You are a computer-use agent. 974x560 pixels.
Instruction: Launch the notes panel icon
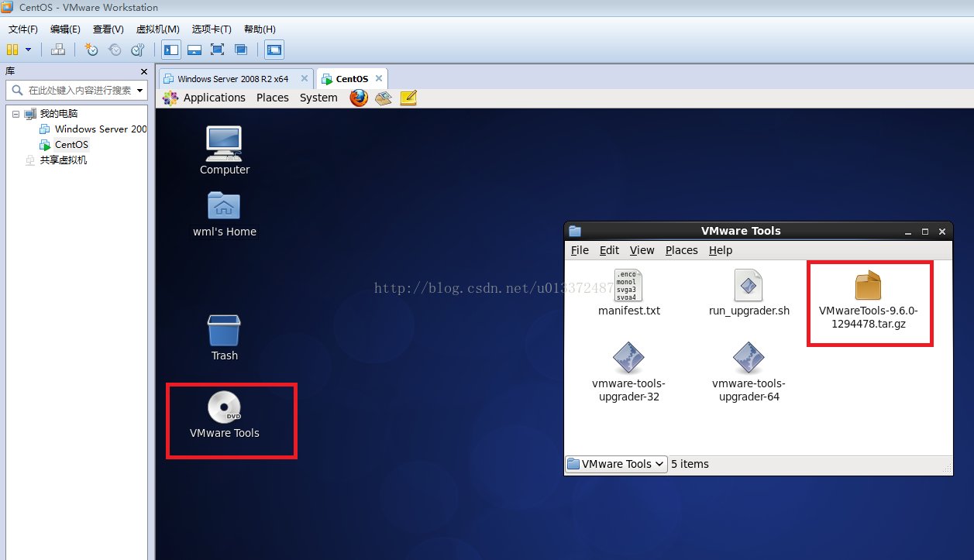[408, 98]
